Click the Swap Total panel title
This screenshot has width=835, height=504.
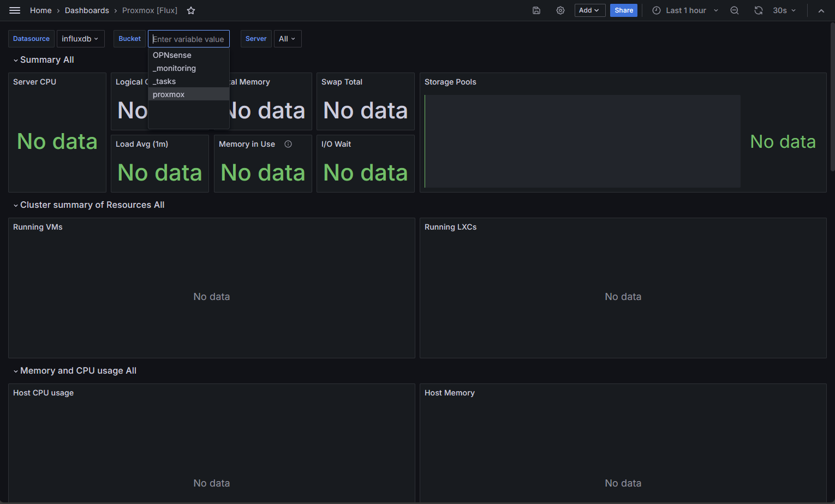tap(342, 82)
